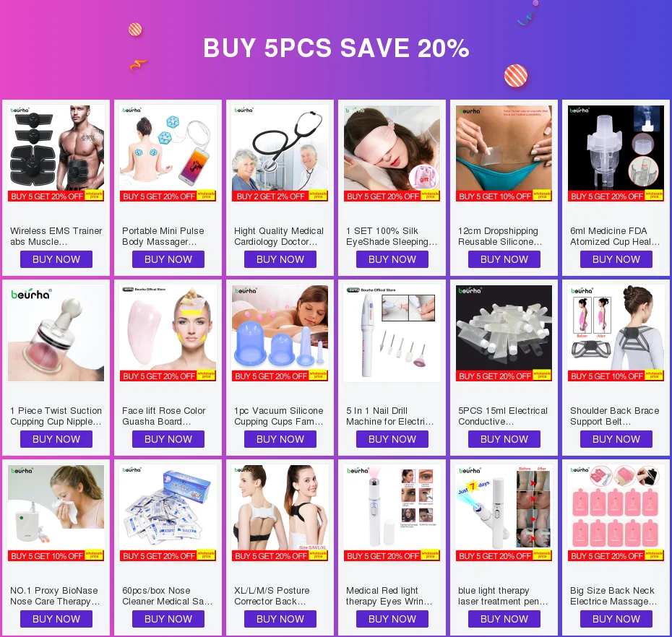
Task: Click Buy Now for Vacuum Silicone Cupping Cups
Action: pyautogui.click(x=280, y=439)
